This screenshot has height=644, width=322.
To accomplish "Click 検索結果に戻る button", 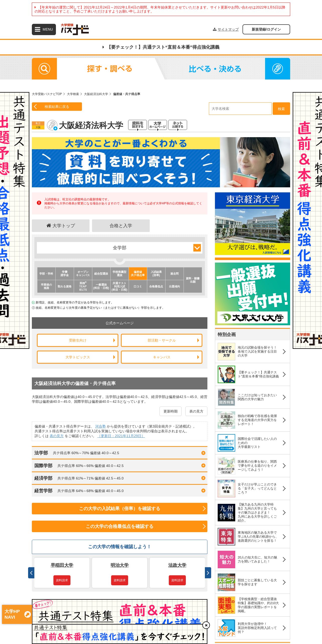I will point(57,107).
